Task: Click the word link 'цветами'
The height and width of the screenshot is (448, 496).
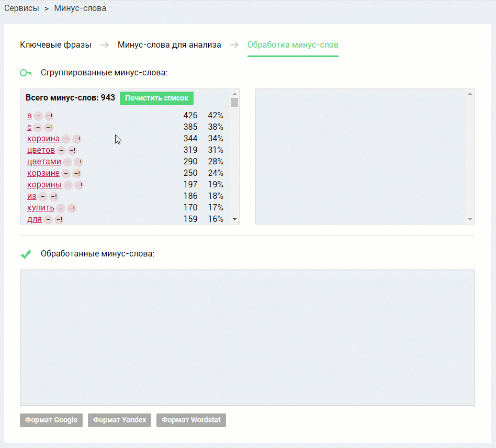Action: (x=44, y=162)
